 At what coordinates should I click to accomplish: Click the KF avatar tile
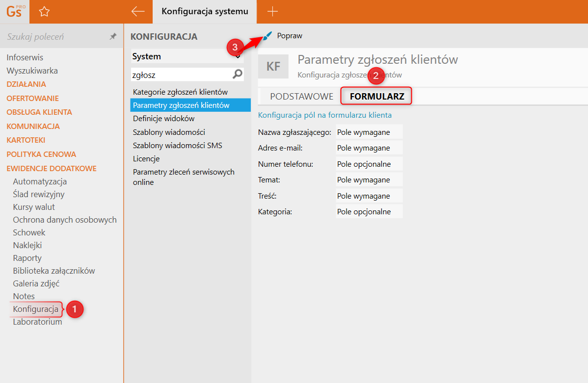(273, 67)
